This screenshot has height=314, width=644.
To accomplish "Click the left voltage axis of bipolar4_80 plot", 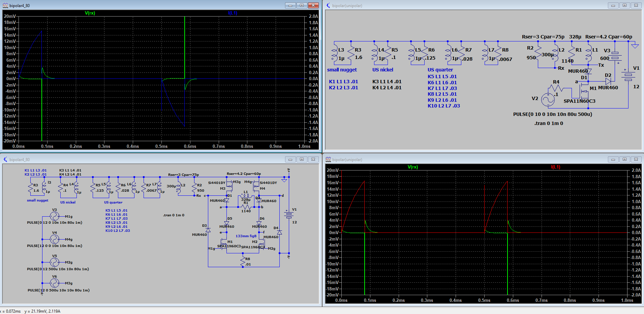I will click(10, 78).
